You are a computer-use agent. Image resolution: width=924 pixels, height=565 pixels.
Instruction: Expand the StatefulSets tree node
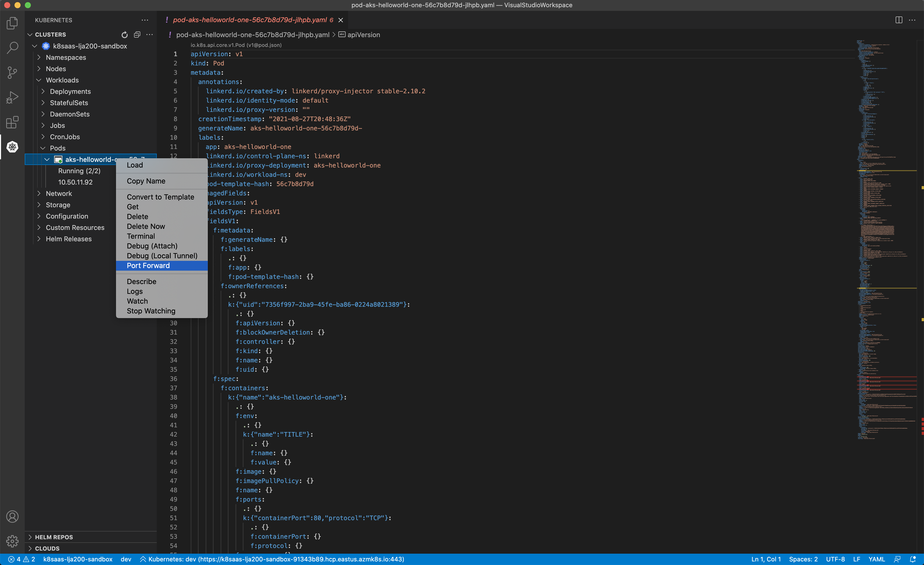click(43, 103)
